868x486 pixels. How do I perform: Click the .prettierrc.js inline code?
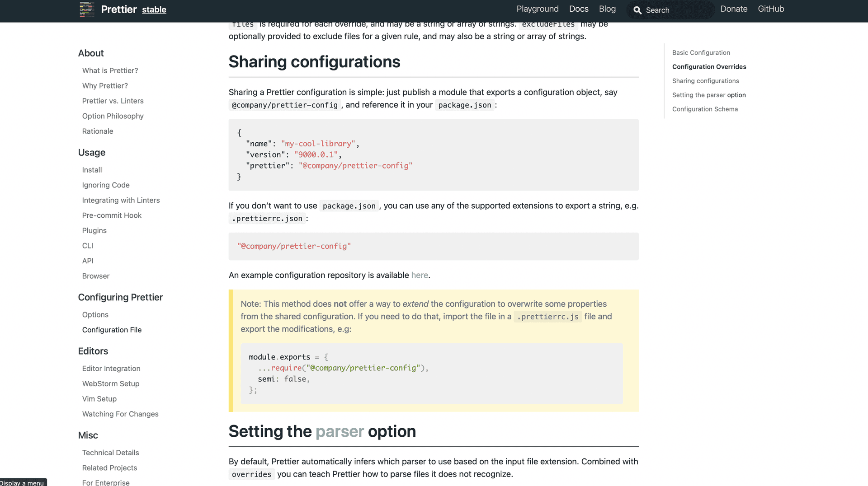547,317
